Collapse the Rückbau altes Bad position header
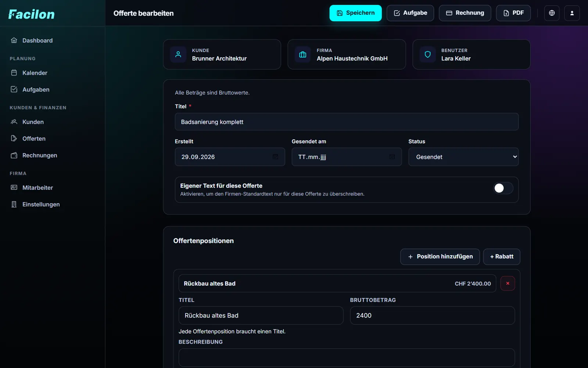The image size is (588, 368). 337,283
